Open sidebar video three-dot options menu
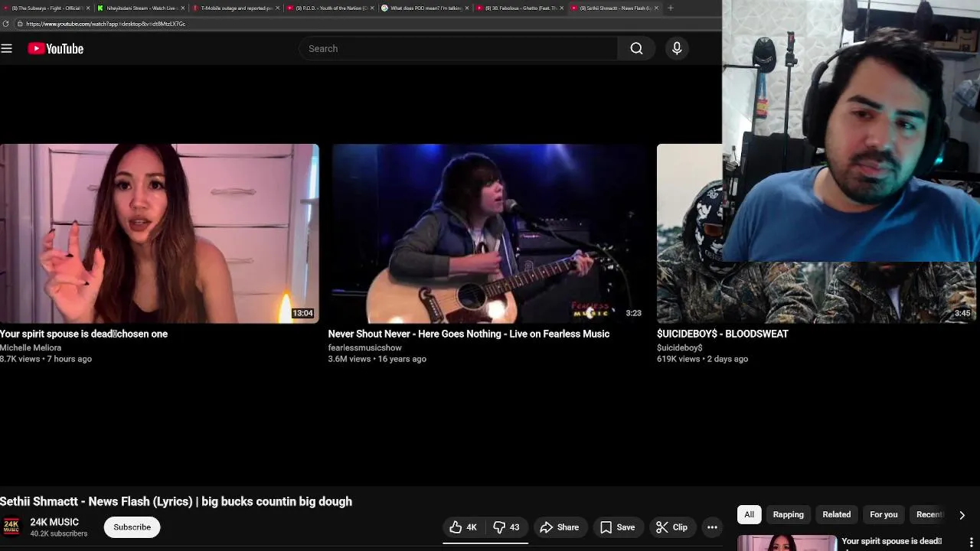Image resolution: width=980 pixels, height=551 pixels. (971, 543)
